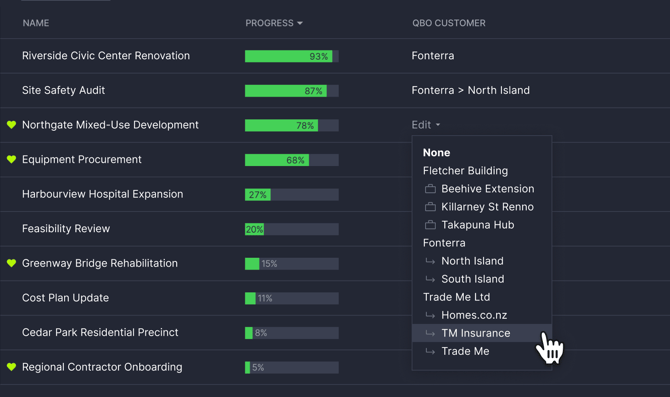Image resolution: width=670 pixels, height=397 pixels.
Task: Click briefcase icon beside Killarney St Renno
Action: (430, 207)
